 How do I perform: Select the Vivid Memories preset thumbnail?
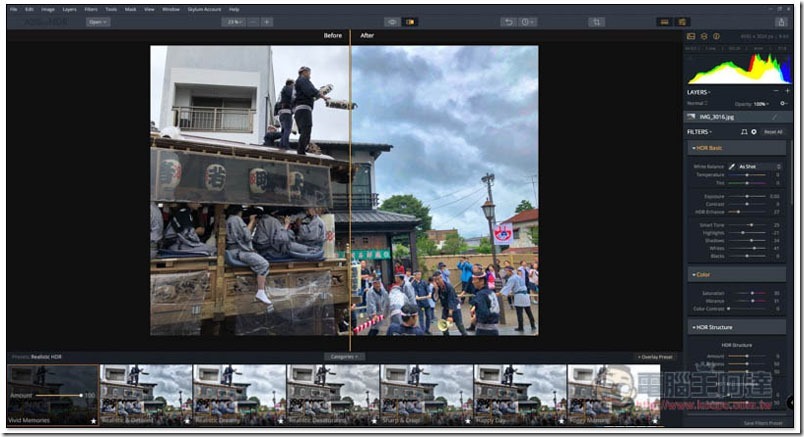click(x=53, y=395)
